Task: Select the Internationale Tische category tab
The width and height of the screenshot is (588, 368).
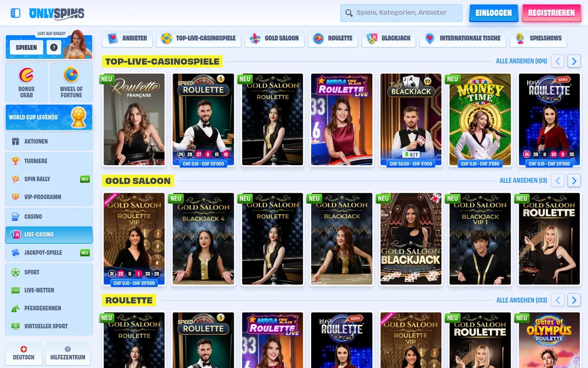Action: click(x=463, y=38)
